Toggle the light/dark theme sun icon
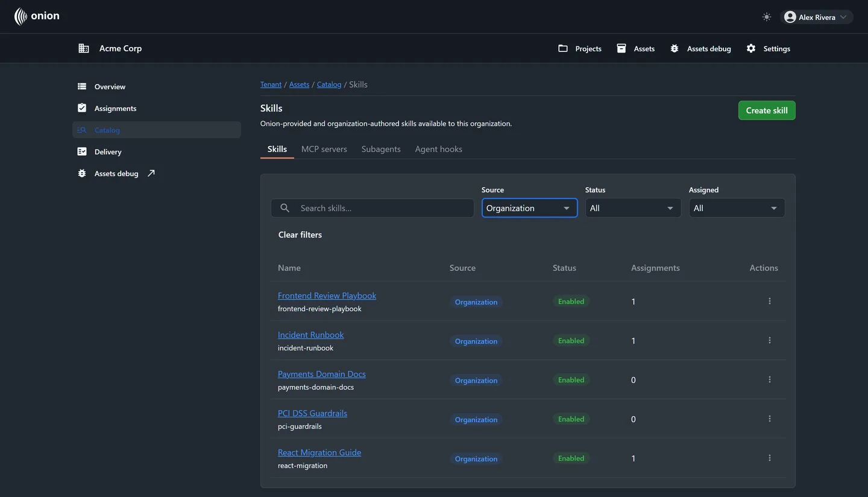Viewport: 868px width, 497px height. (766, 17)
